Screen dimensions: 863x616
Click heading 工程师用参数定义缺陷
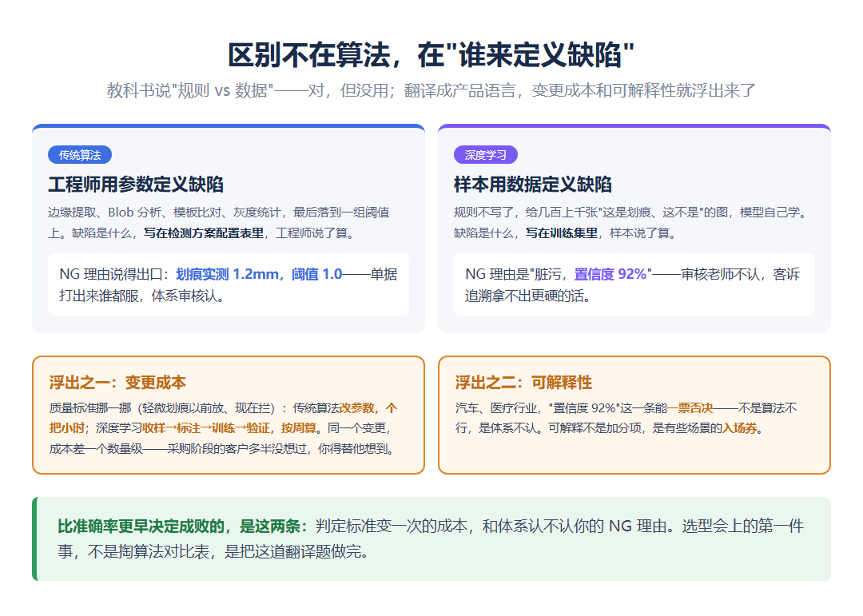pyautogui.click(x=135, y=185)
